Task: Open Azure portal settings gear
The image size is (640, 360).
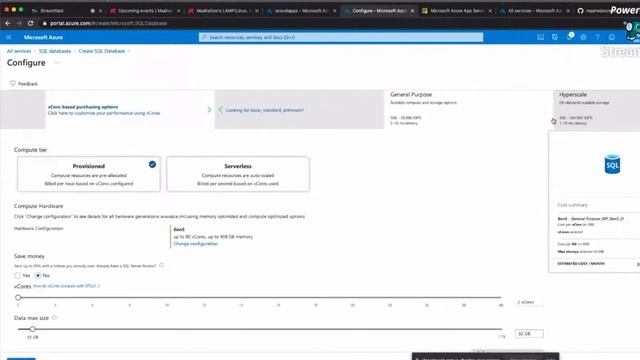Action: pos(583,37)
